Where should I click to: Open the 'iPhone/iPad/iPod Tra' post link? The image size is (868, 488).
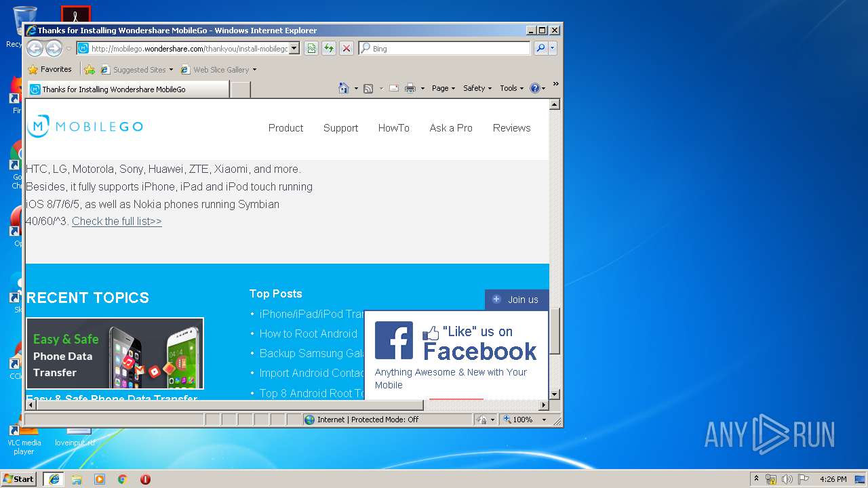point(312,314)
